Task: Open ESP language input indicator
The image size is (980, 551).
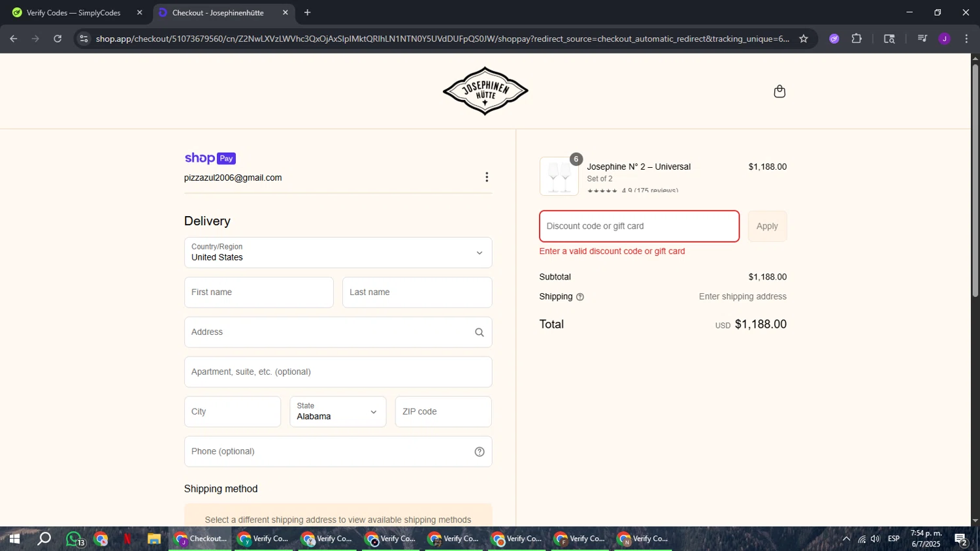Action: 894,539
